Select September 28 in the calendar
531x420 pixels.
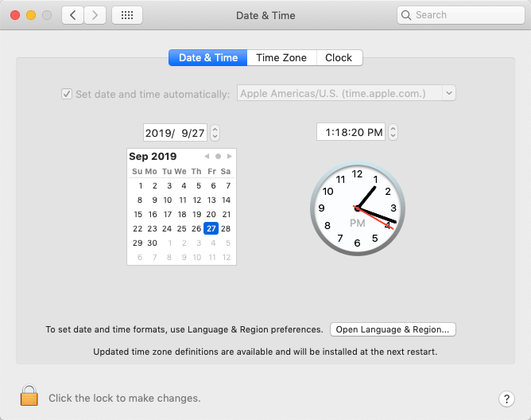226,228
